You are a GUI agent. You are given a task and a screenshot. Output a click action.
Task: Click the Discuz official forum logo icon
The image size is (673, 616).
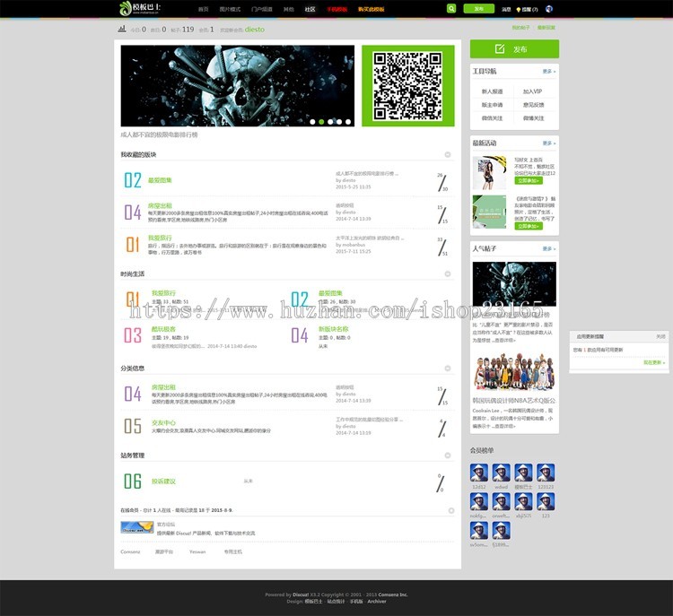point(137,527)
